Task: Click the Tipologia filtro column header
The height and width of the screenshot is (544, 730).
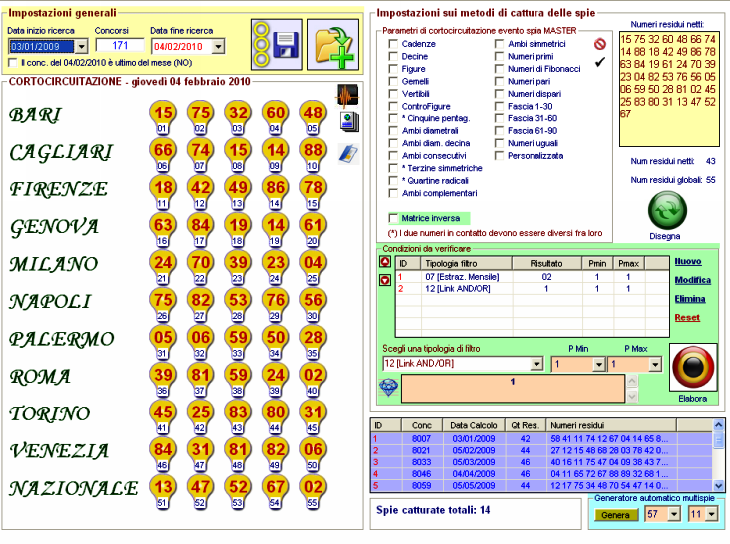Action: tap(467, 264)
